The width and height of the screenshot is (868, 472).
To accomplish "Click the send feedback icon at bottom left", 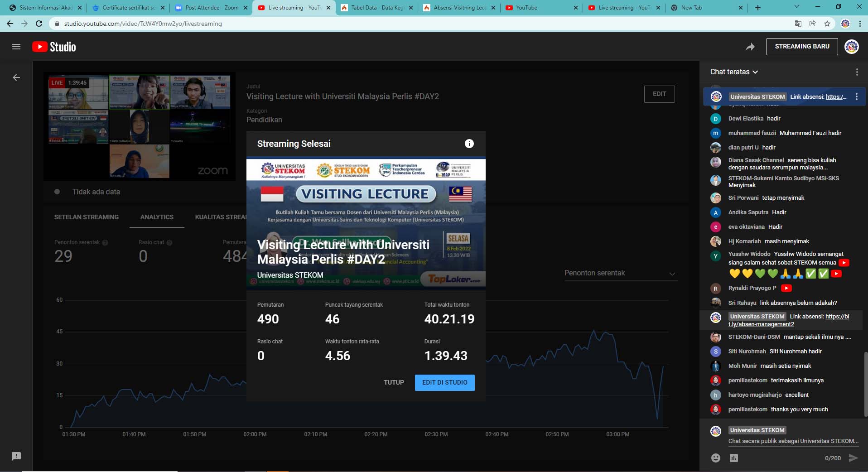I will 16,456.
